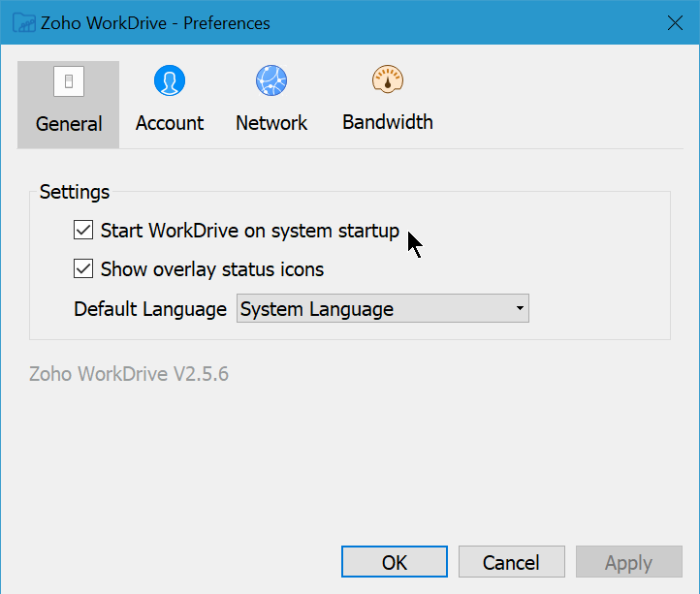
Task: Open the Network tab label
Action: click(271, 123)
